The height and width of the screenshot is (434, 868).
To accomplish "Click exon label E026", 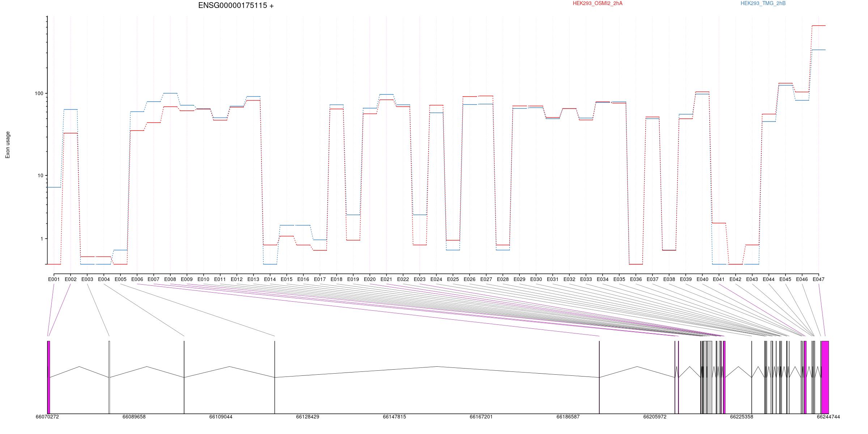I will tap(470, 279).
